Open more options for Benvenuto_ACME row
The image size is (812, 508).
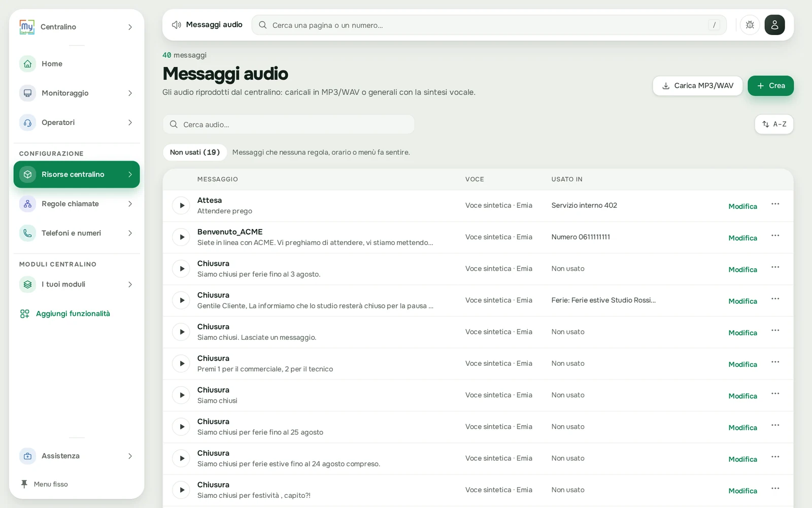tap(775, 236)
